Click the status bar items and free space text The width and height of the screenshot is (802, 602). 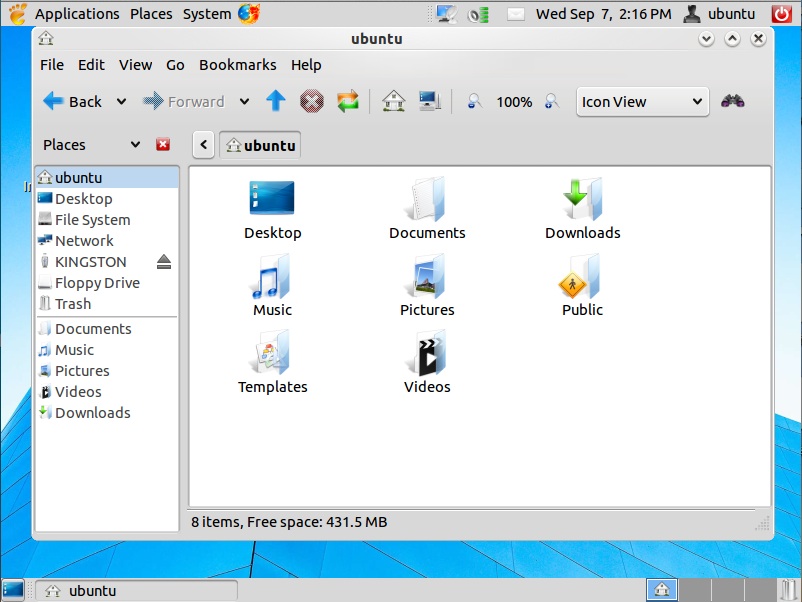click(x=289, y=522)
